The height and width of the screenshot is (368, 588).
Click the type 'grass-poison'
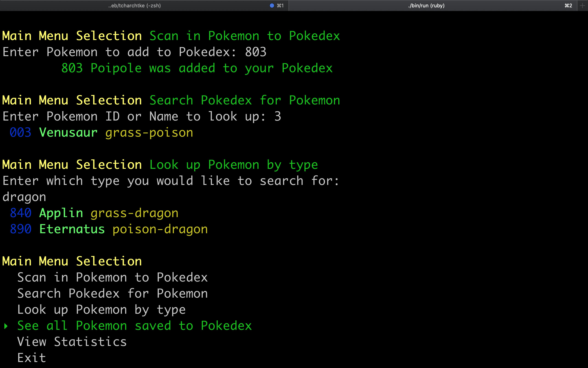(149, 133)
